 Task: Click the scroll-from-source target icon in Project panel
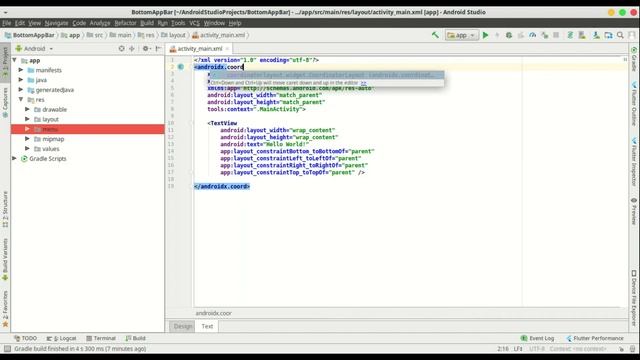[x=122, y=49]
